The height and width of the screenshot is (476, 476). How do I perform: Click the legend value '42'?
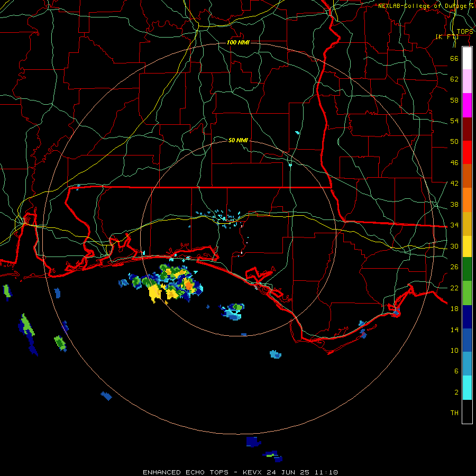coord(454,184)
